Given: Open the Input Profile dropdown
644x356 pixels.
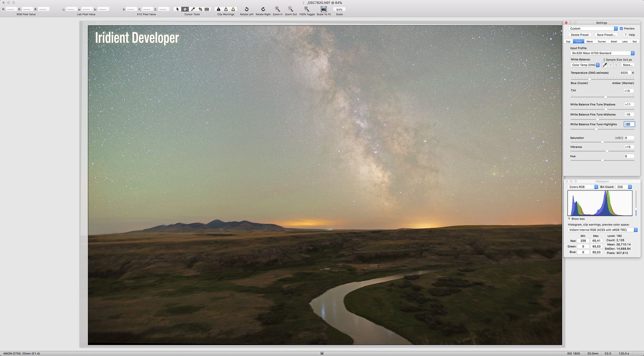Looking at the screenshot, I should tap(602, 53).
